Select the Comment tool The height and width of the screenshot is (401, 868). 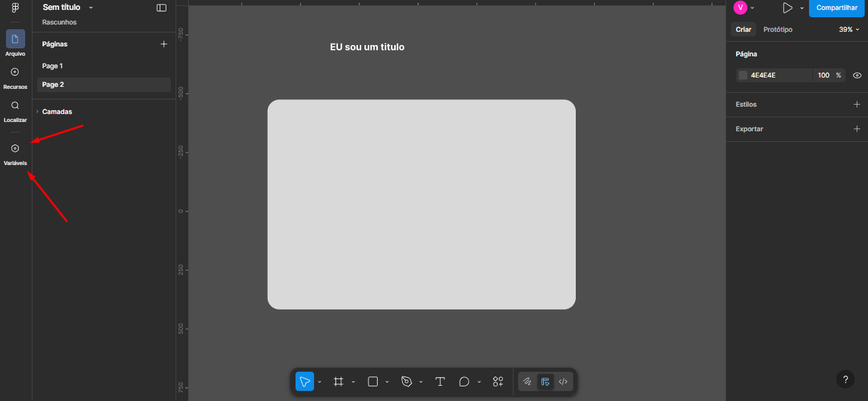click(x=464, y=382)
